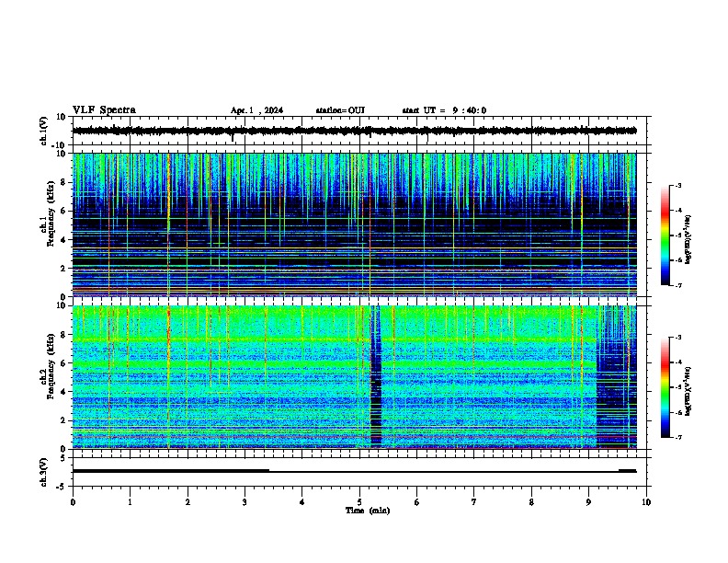
Task: Click time axis tick label "8"
Action: pos(531,502)
